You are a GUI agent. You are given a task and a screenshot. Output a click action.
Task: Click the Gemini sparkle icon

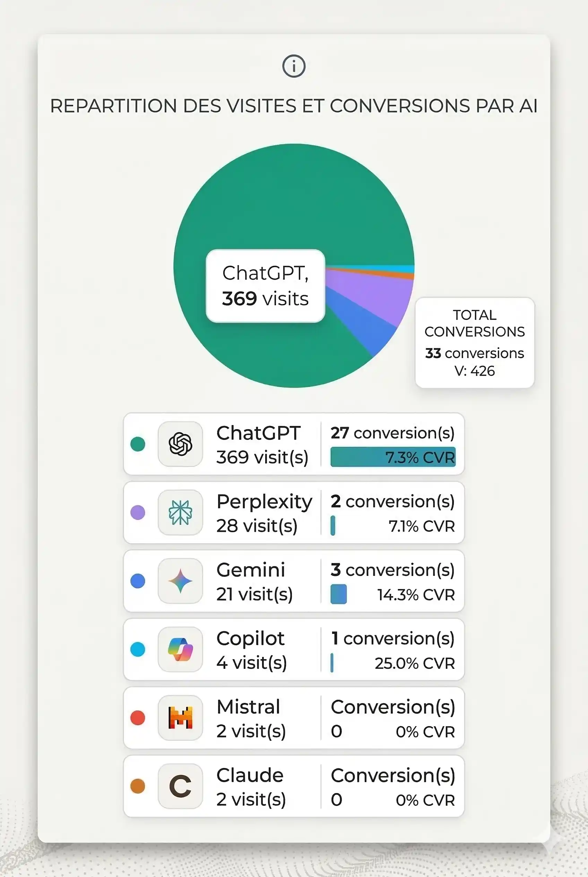click(x=180, y=581)
